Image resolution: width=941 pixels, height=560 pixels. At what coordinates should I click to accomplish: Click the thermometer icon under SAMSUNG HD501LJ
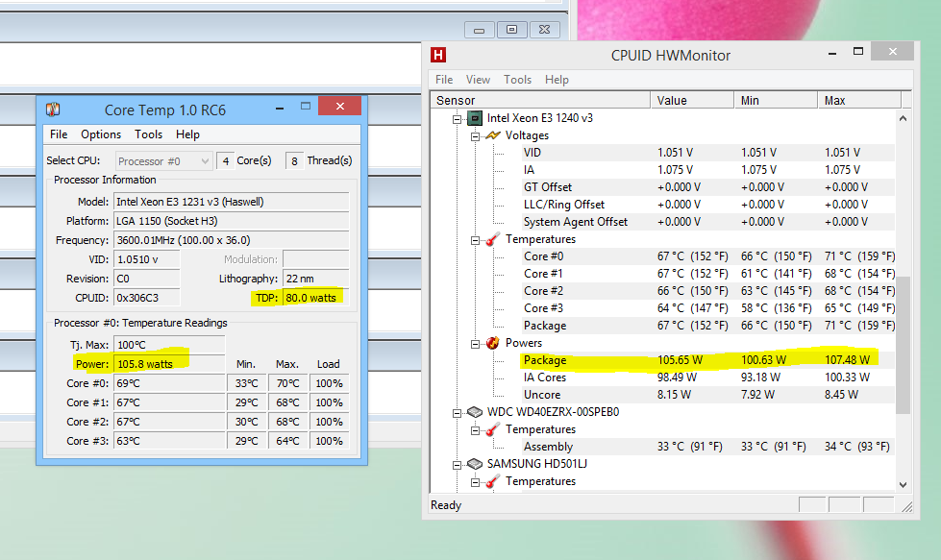(x=493, y=481)
